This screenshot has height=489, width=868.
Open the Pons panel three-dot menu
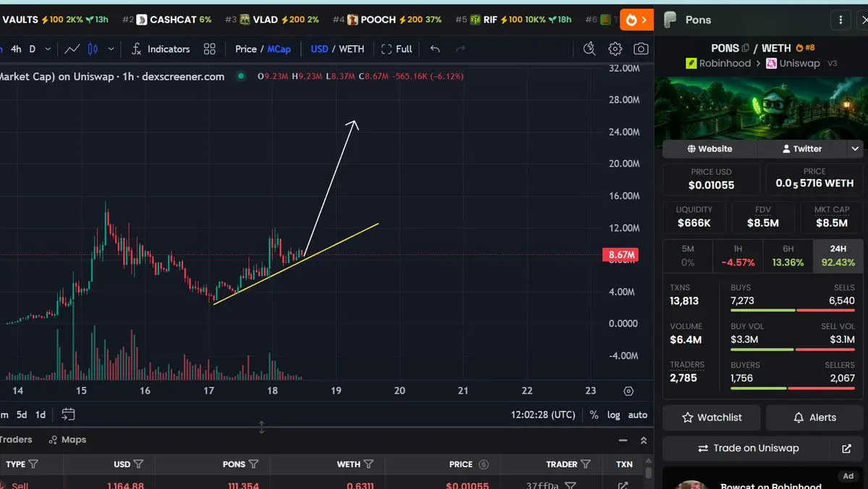coord(840,20)
